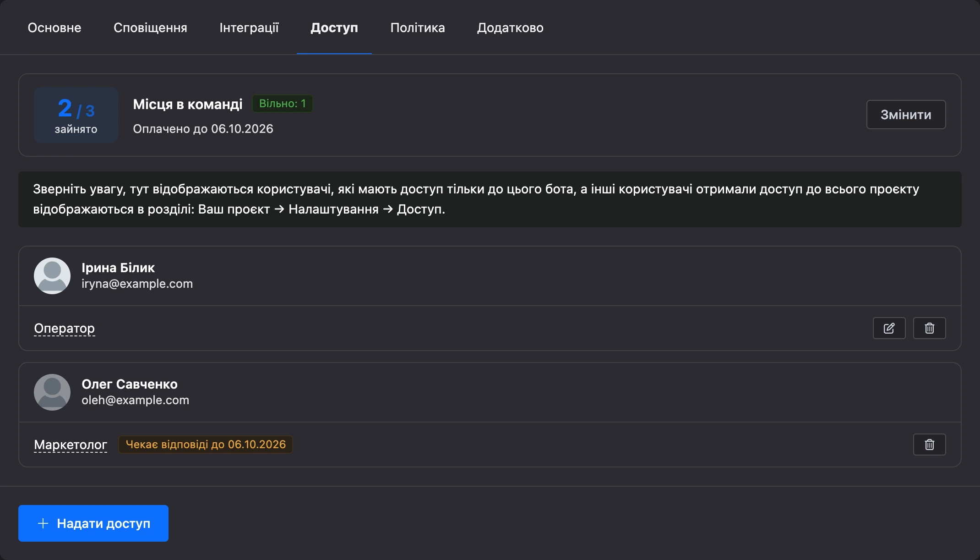Screen dimensions: 980x560
Task: Open the Сповіщення tab
Action: tap(150, 27)
